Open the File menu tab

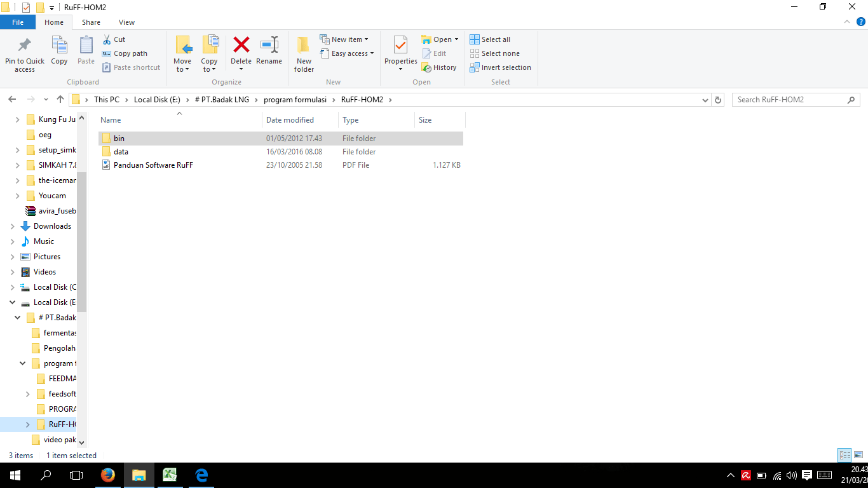click(x=18, y=22)
